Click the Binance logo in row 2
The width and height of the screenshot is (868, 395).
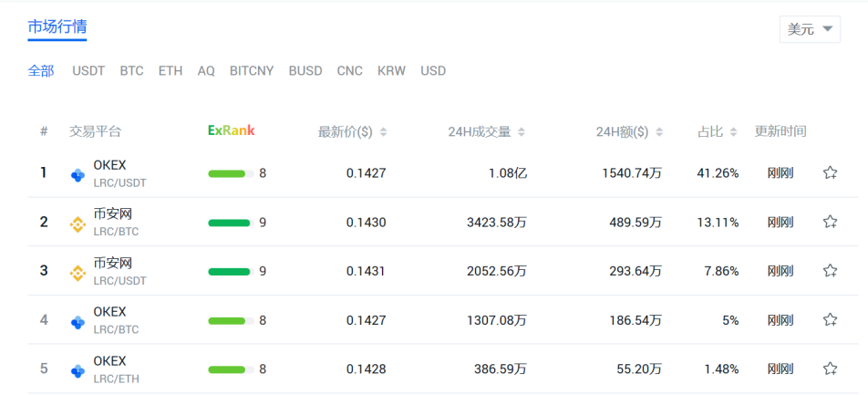point(78,224)
